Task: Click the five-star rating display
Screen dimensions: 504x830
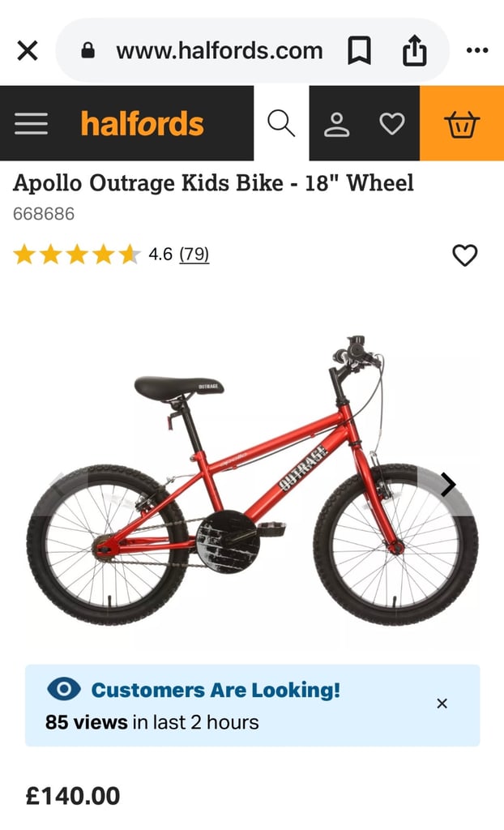Action: [x=77, y=255]
